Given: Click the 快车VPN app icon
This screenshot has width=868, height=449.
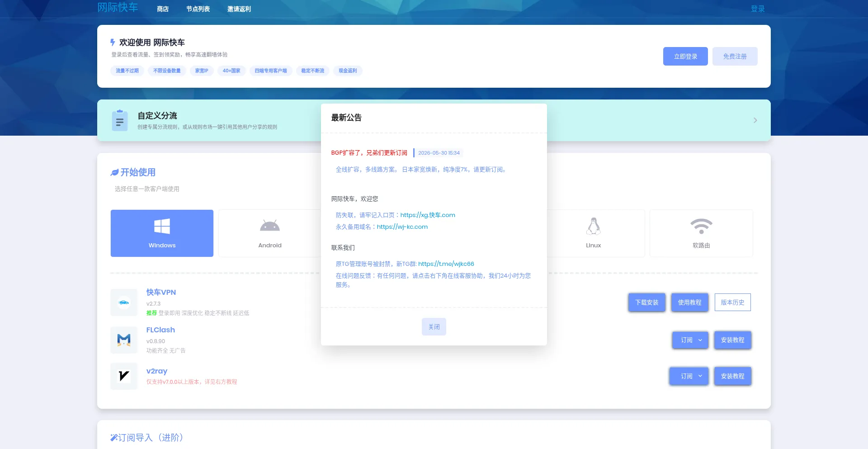Looking at the screenshot, I should [124, 302].
